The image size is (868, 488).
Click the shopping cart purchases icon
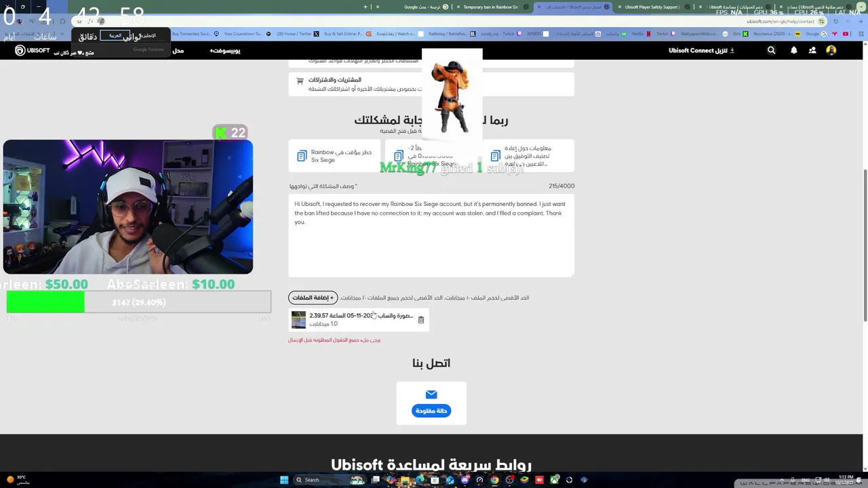(x=300, y=81)
